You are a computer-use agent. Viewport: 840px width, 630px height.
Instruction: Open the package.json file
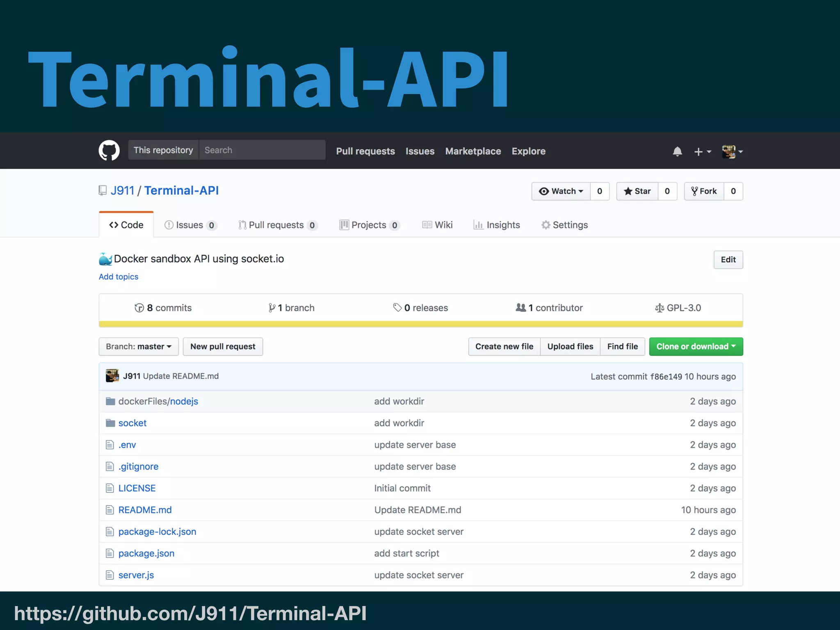(x=146, y=553)
